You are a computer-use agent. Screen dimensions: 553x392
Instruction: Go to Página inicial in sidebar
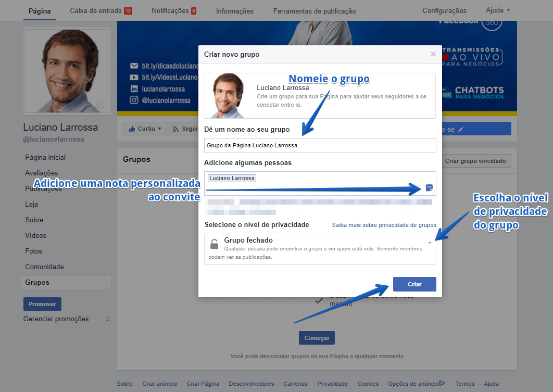point(45,157)
